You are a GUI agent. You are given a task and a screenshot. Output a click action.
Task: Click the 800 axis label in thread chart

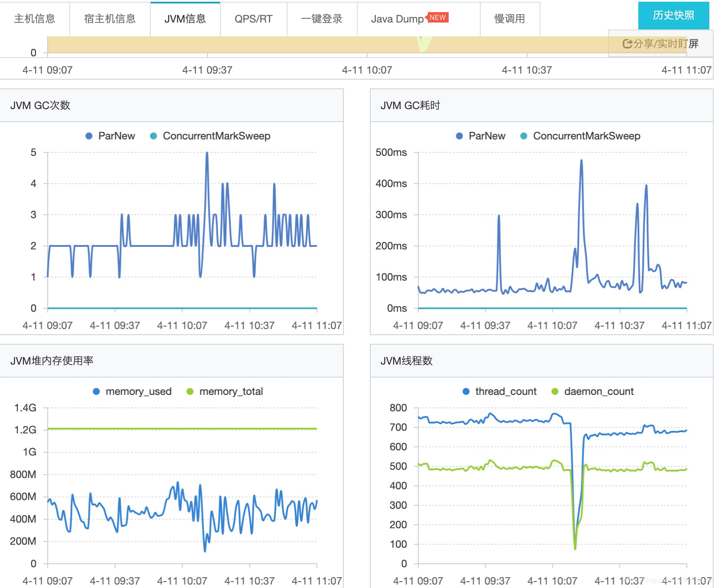(x=398, y=408)
